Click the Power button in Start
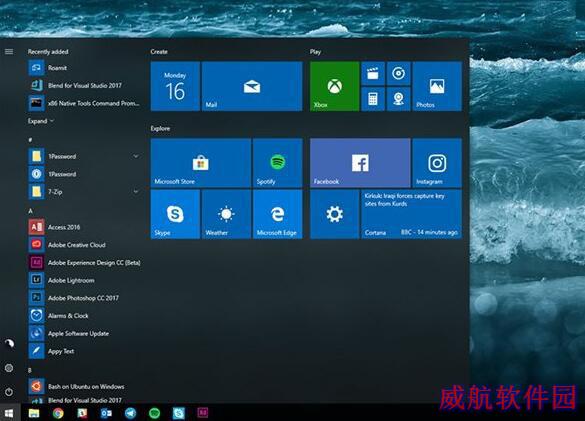The width and height of the screenshot is (585, 421). click(x=9, y=392)
